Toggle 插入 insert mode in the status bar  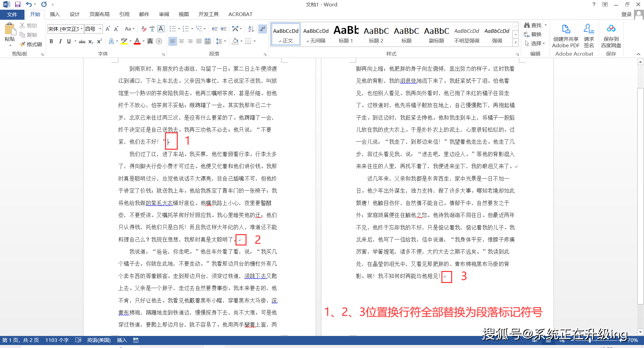[122, 340]
